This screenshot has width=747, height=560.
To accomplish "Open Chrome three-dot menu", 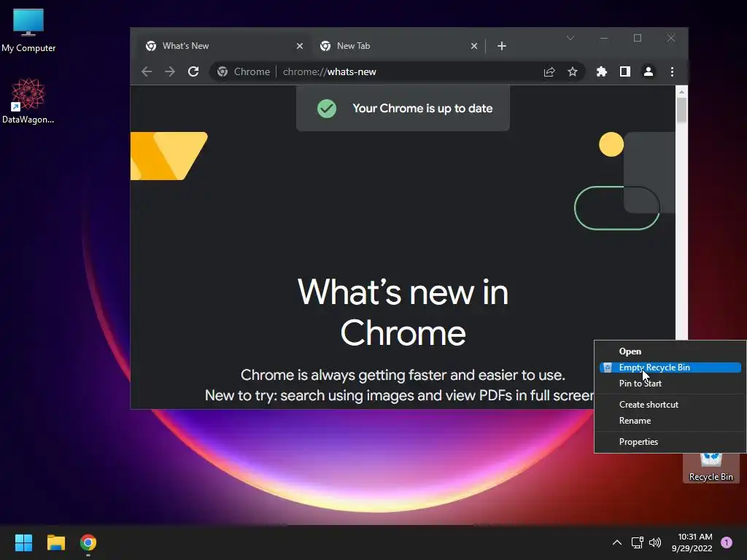I will pos(672,71).
